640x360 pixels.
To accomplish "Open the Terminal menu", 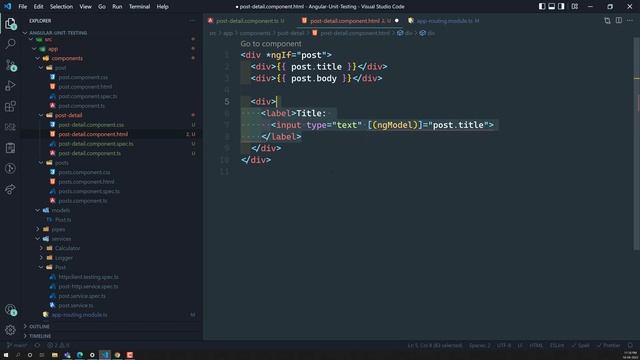I will 139,7.
